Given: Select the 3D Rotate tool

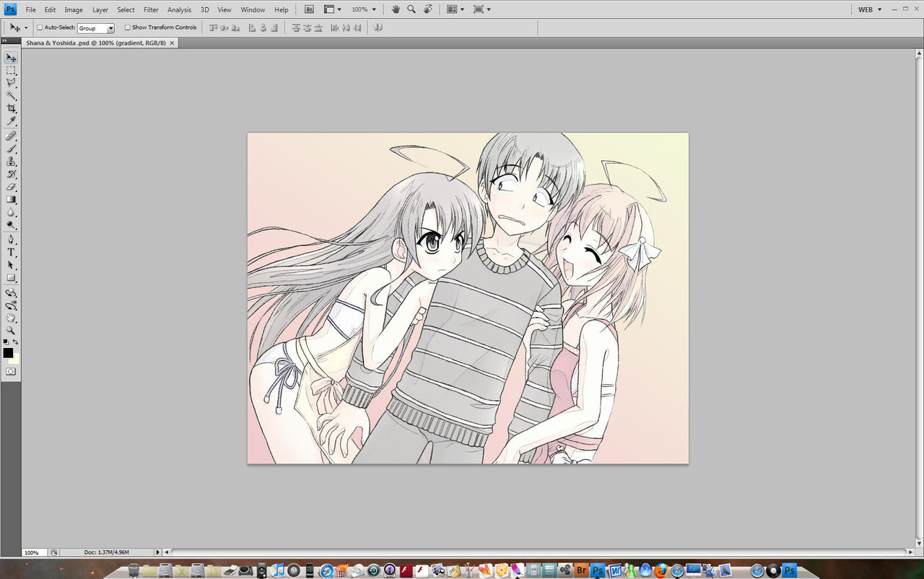Looking at the screenshot, I should (11, 293).
